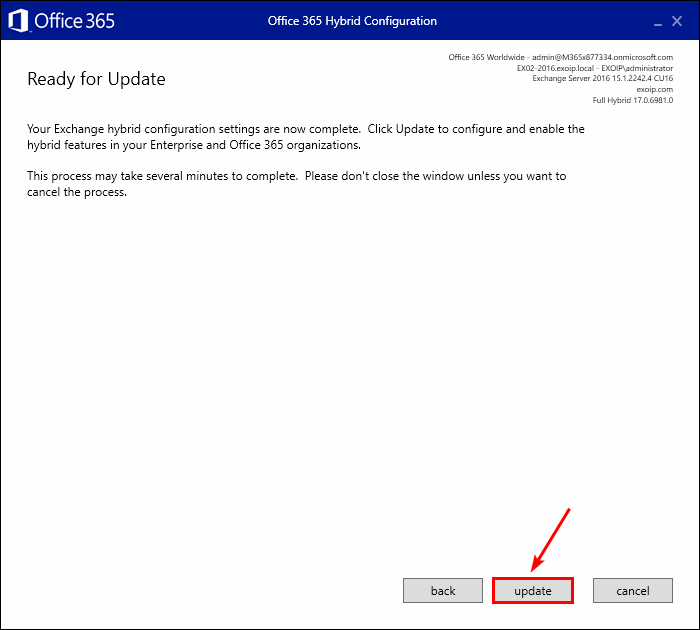The image size is (700, 630).
Task: Go back with the back button
Action: click(x=443, y=591)
